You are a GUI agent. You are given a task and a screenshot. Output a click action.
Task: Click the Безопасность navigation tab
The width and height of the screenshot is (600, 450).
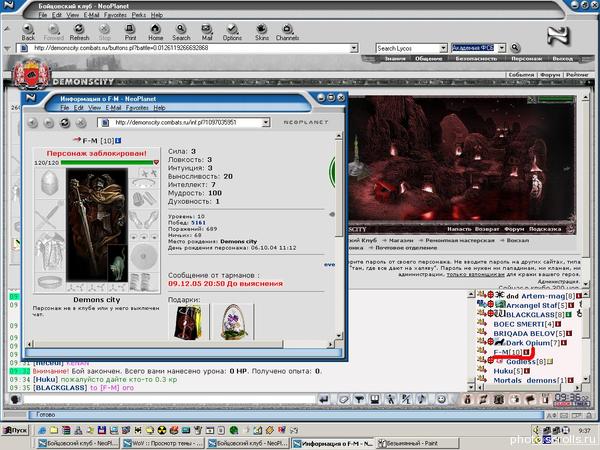pyautogui.click(x=476, y=59)
